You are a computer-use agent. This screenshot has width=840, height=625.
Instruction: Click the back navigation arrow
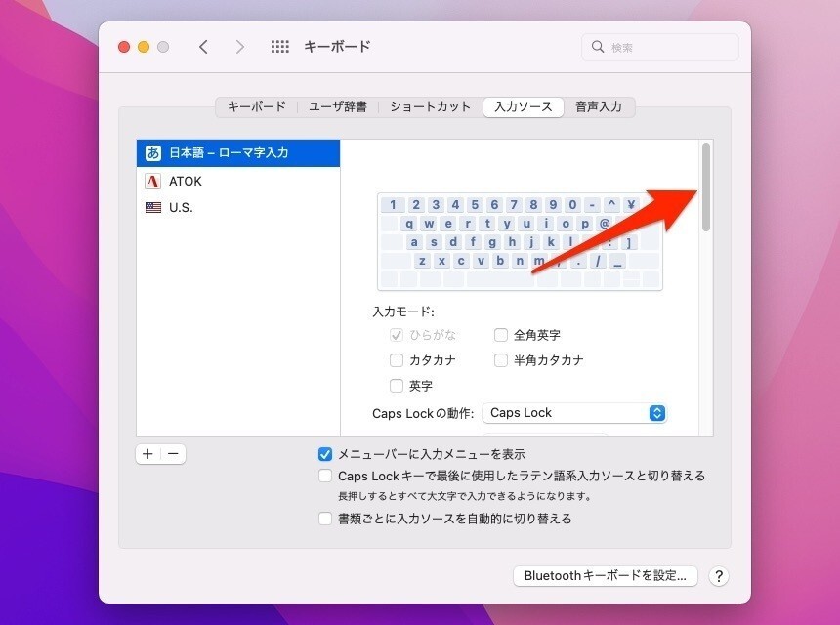pyautogui.click(x=203, y=46)
